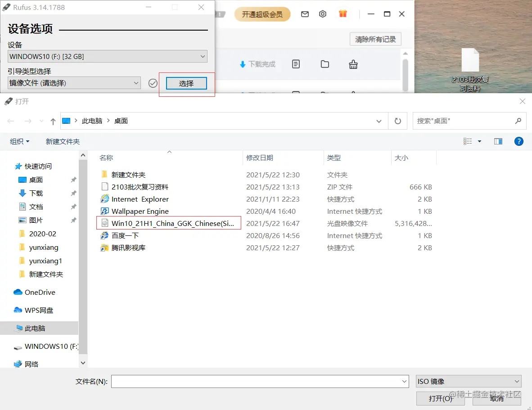
Task: Expand the address bar history dropdown
Action: pyautogui.click(x=379, y=121)
